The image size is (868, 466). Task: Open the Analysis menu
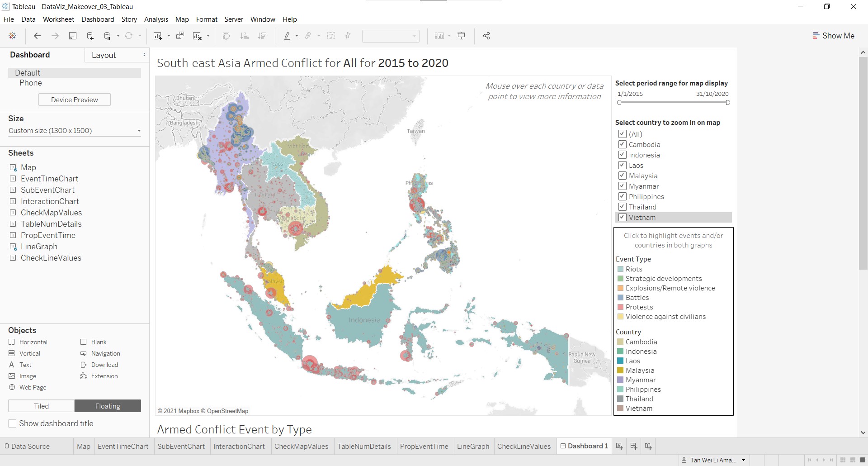pos(156,19)
